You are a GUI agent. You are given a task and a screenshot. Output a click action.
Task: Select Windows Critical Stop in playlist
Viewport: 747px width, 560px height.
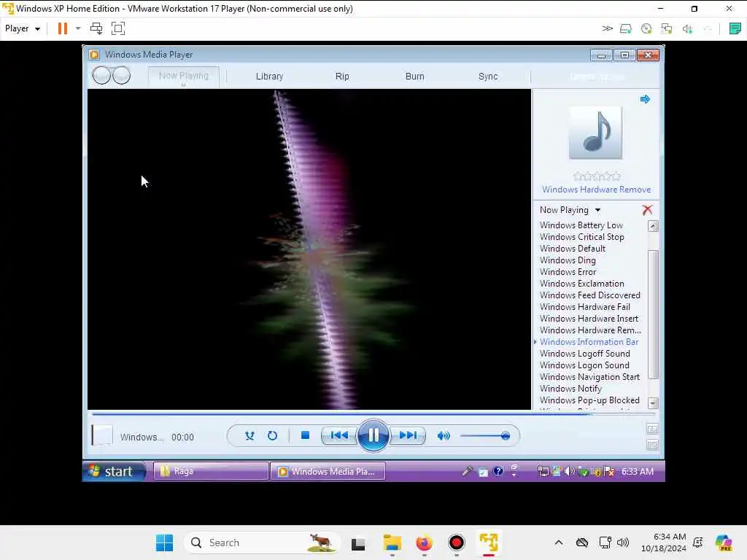pyautogui.click(x=581, y=237)
